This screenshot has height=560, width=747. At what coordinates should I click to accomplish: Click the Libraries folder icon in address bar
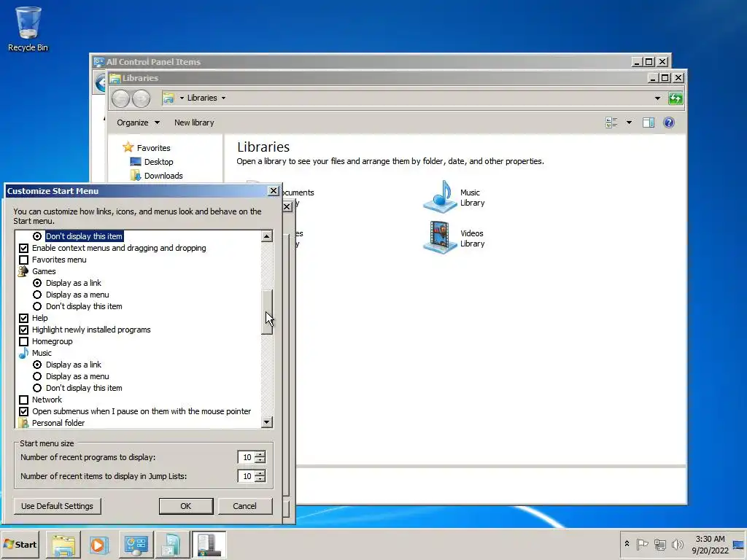click(x=169, y=98)
